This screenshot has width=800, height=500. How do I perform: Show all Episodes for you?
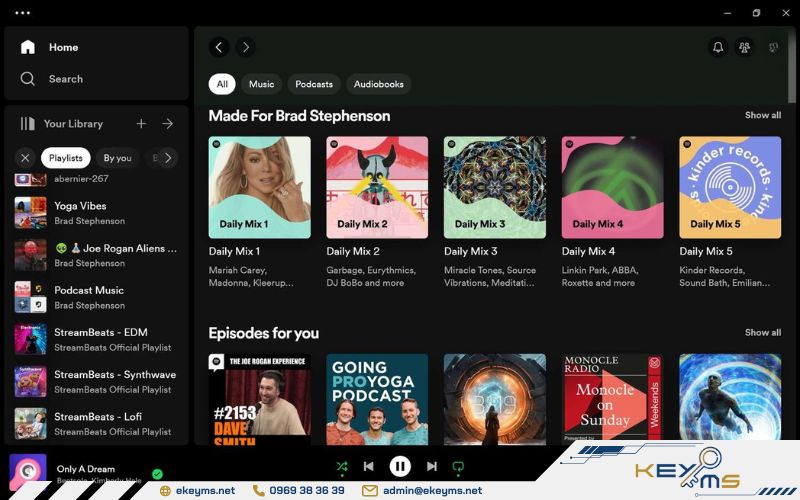click(763, 333)
